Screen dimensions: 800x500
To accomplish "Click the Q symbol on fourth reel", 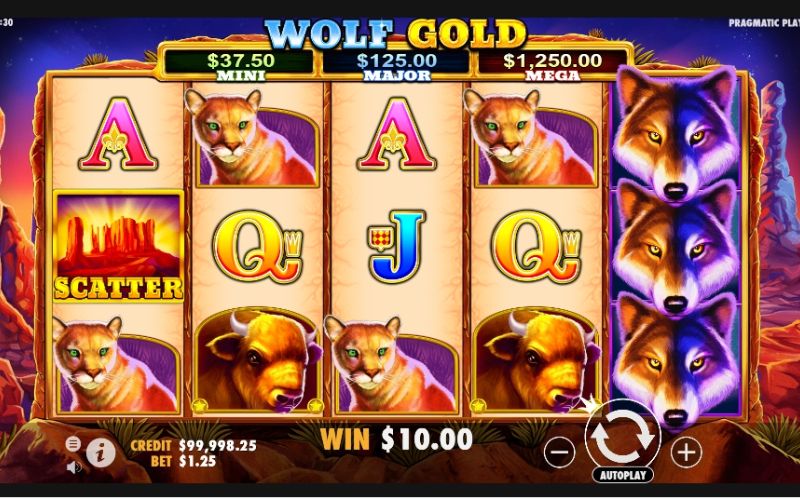I will point(536,246).
